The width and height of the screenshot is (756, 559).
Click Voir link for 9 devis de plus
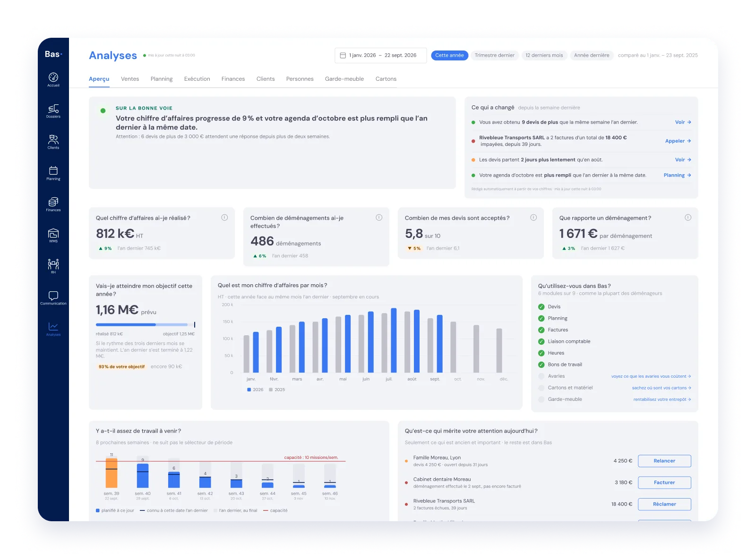tap(683, 122)
